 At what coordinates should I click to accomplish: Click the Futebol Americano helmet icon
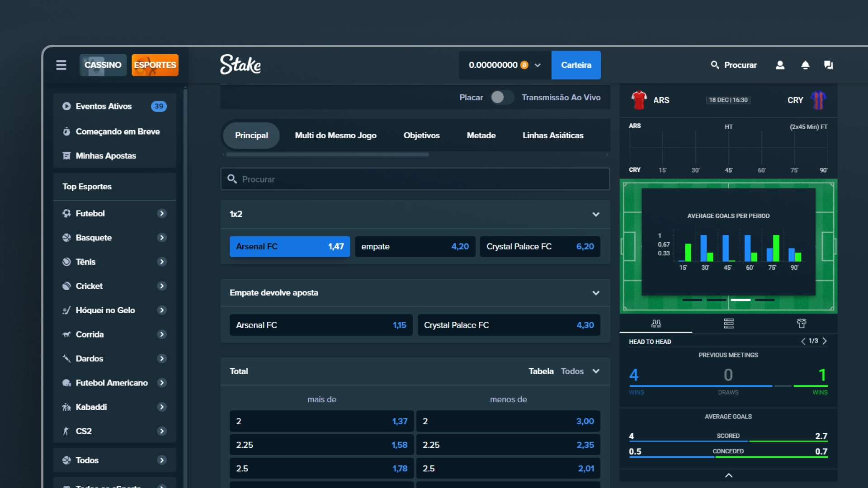click(x=66, y=383)
